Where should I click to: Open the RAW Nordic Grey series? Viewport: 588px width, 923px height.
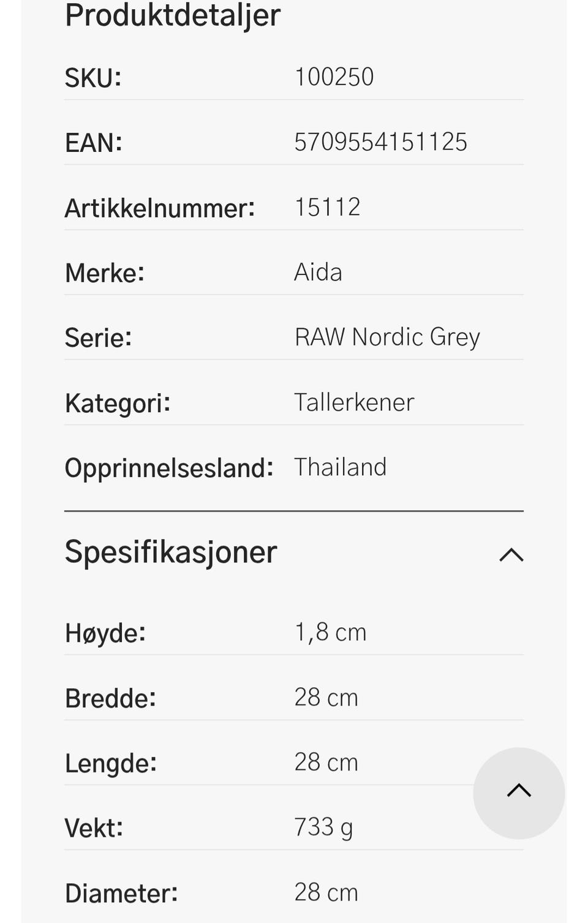pos(387,337)
